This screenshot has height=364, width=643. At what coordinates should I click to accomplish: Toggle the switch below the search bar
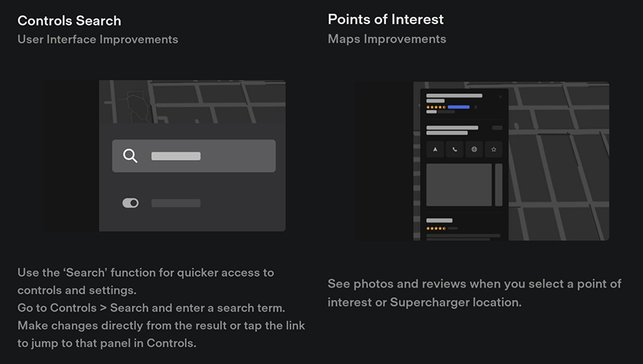(131, 203)
